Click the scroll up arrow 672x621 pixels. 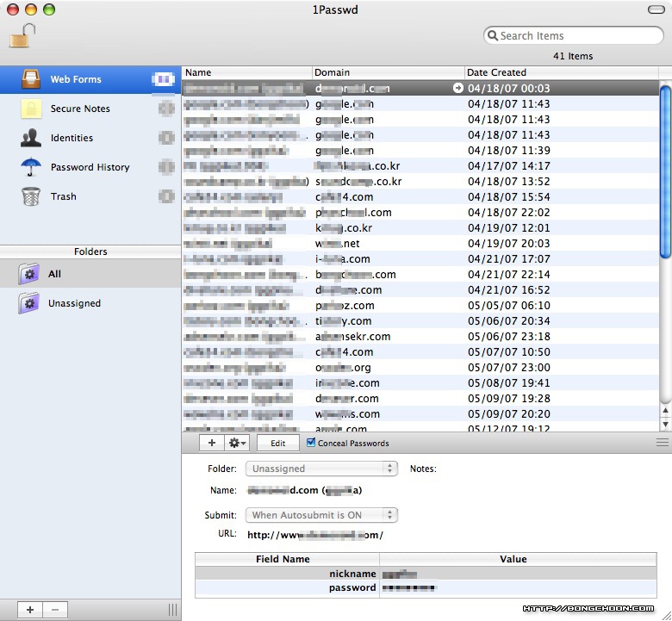point(665,411)
